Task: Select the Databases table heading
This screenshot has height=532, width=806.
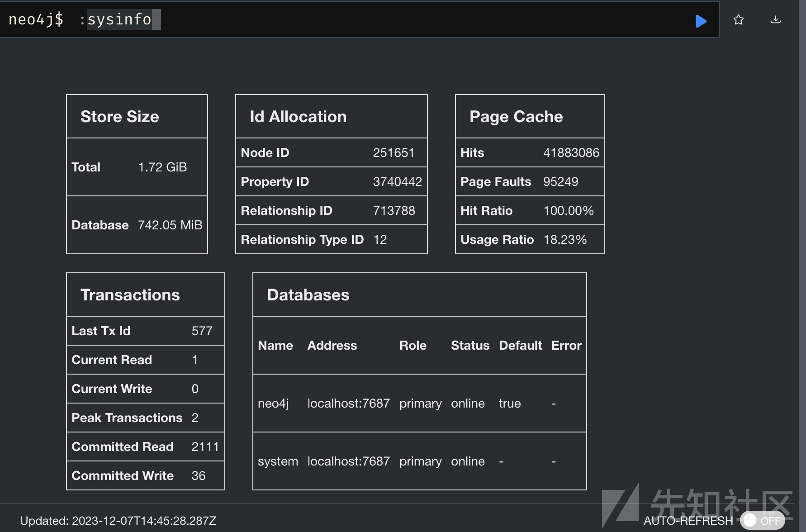Action: (308, 295)
